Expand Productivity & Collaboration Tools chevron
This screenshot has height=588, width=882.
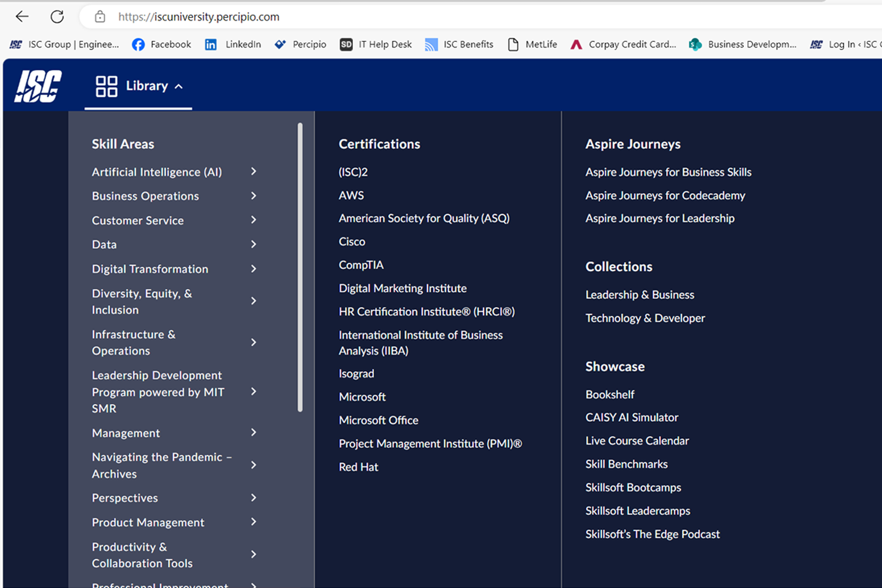point(253,554)
